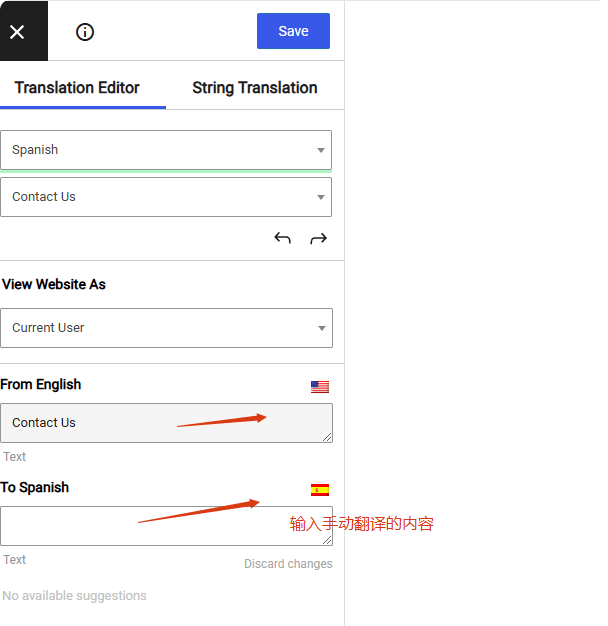
Task: Click the Discard changes link
Action: pos(288,563)
